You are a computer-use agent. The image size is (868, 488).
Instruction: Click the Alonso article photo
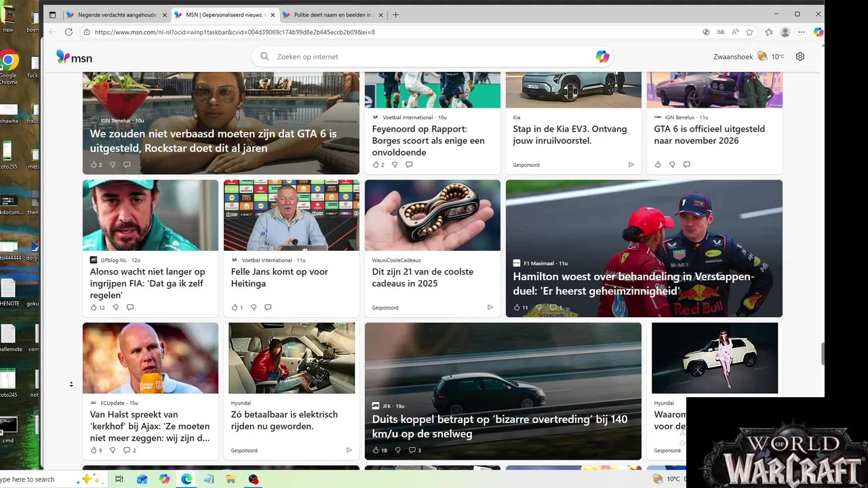coord(151,216)
